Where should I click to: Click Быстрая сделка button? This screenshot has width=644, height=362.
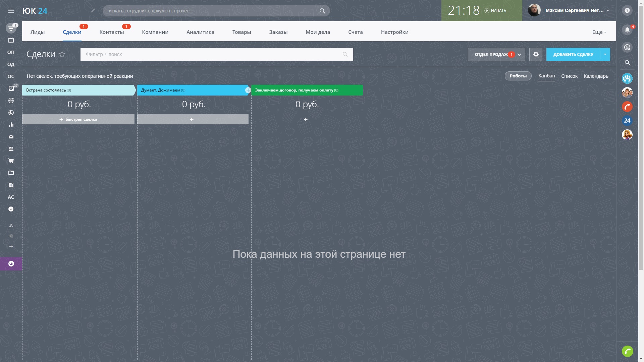pos(78,119)
